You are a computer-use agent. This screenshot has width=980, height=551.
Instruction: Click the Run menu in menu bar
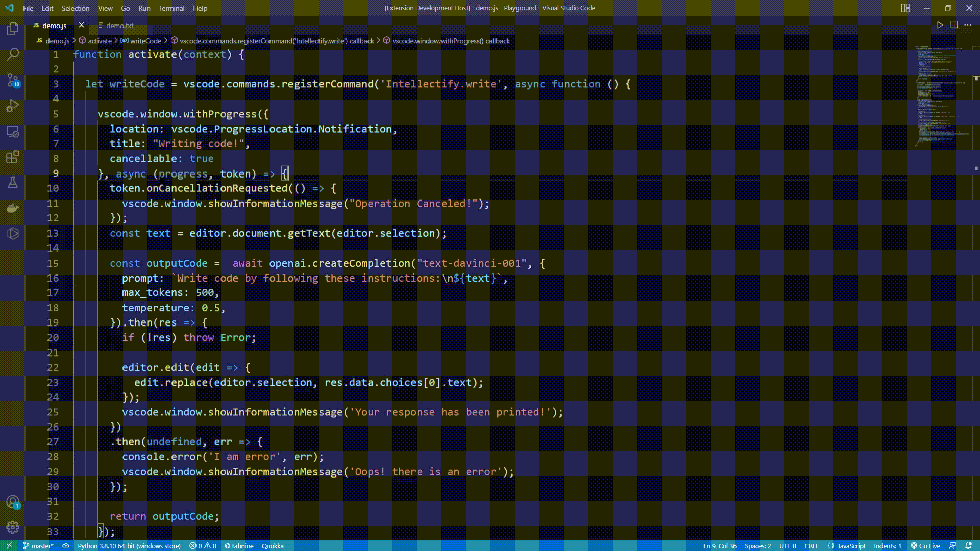tap(144, 8)
